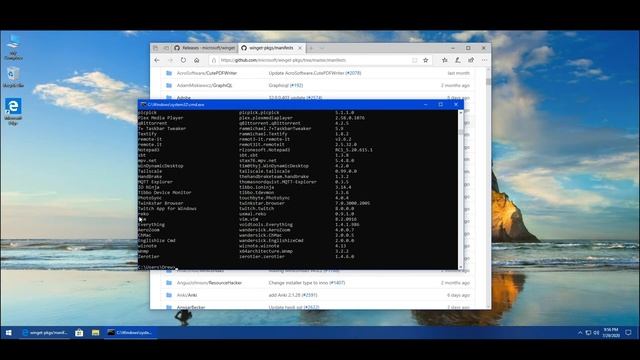
Task: Click 'plex.plexmediaplayer' id in cmd output
Action: [x=266, y=118]
